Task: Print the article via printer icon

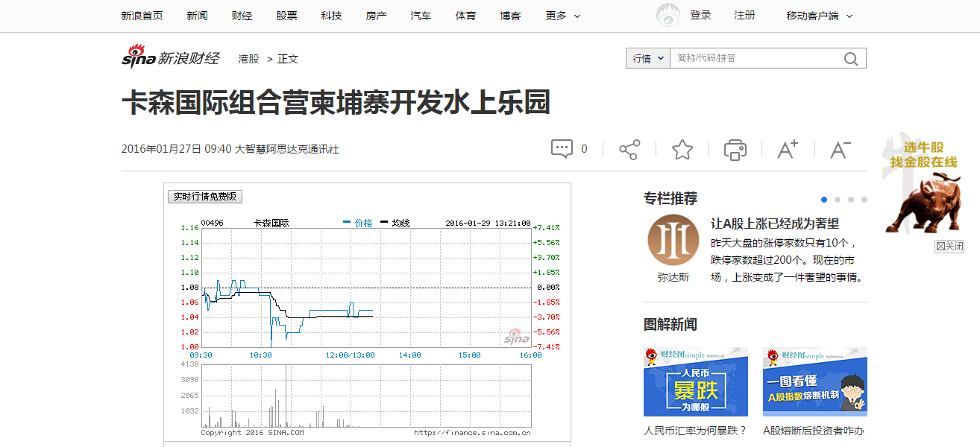Action: point(735,150)
